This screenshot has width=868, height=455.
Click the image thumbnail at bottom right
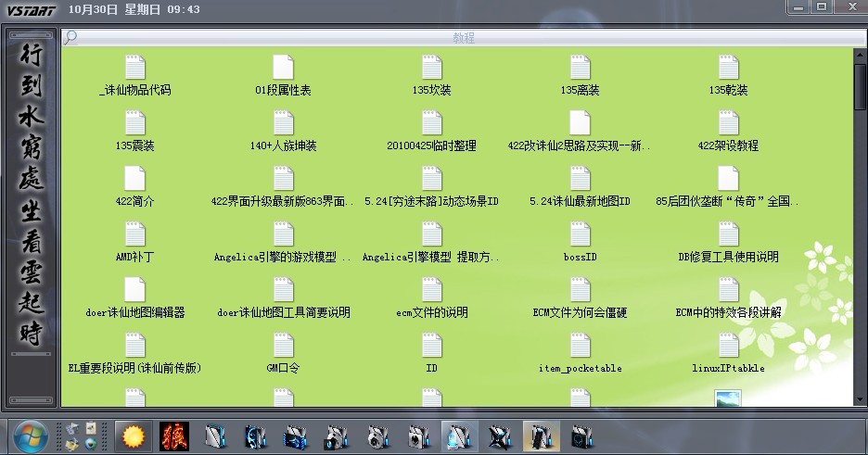pos(728,398)
